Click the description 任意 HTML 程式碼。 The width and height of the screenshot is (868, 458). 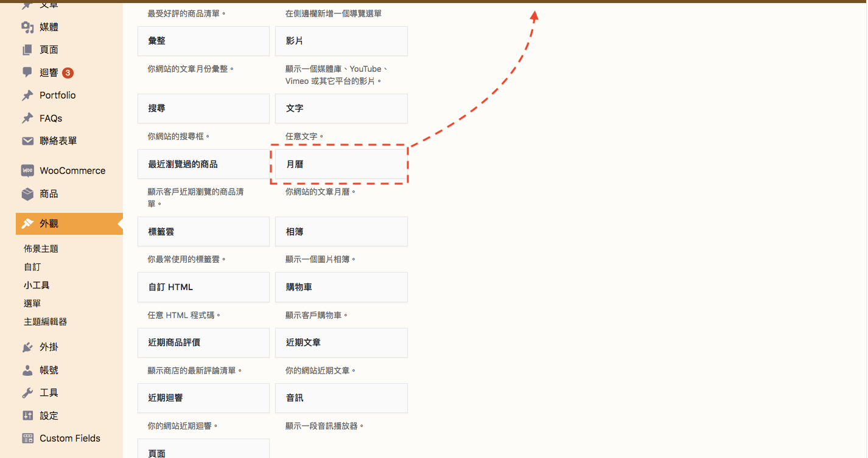point(184,316)
